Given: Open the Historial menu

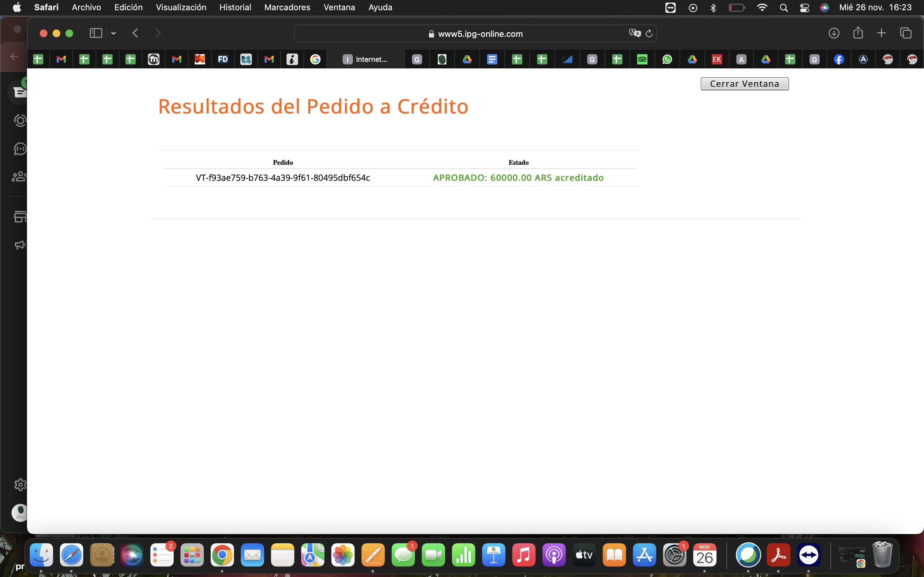Looking at the screenshot, I should 235,7.
